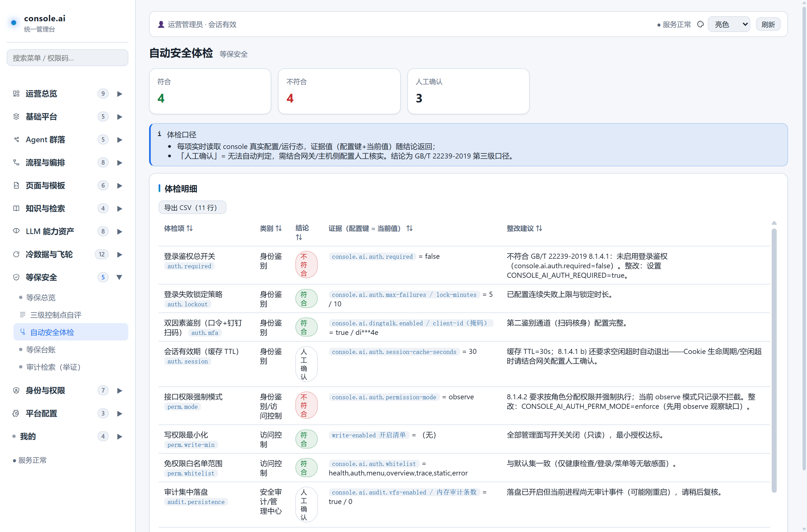
Task: Focus the 搜索菜单 / 权限码 search field
Action: click(x=67, y=58)
